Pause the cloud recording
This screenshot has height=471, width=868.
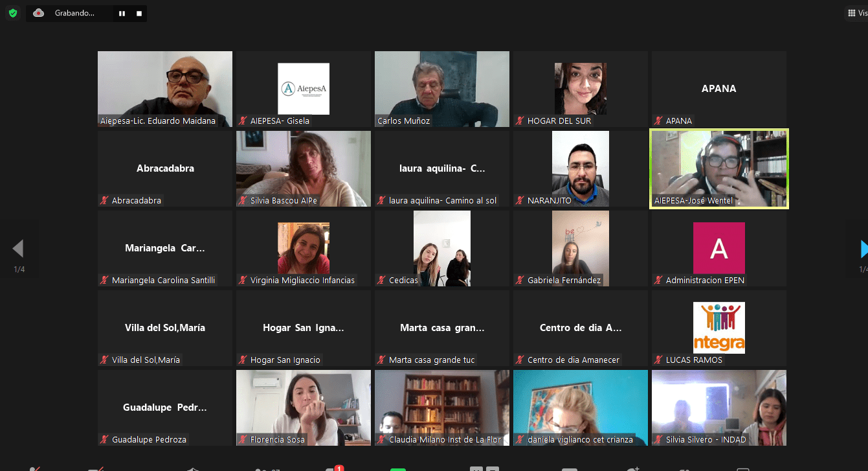pyautogui.click(x=122, y=14)
